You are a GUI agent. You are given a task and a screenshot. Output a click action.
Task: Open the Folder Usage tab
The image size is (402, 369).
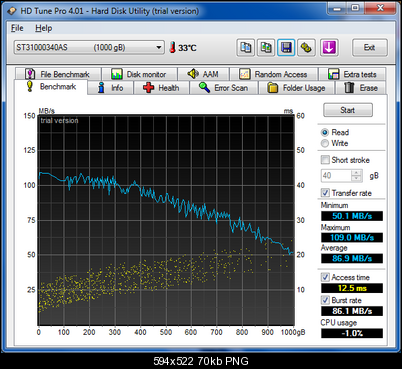point(297,88)
